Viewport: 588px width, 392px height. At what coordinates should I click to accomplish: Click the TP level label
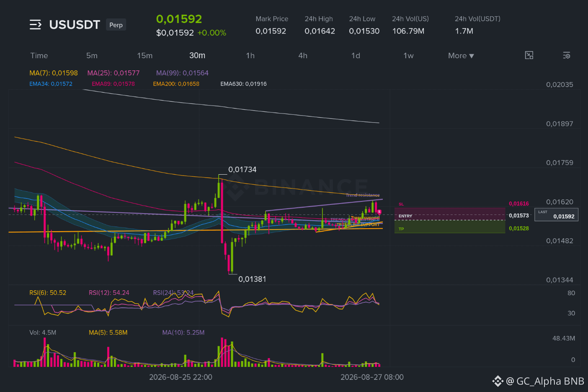coord(401,229)
